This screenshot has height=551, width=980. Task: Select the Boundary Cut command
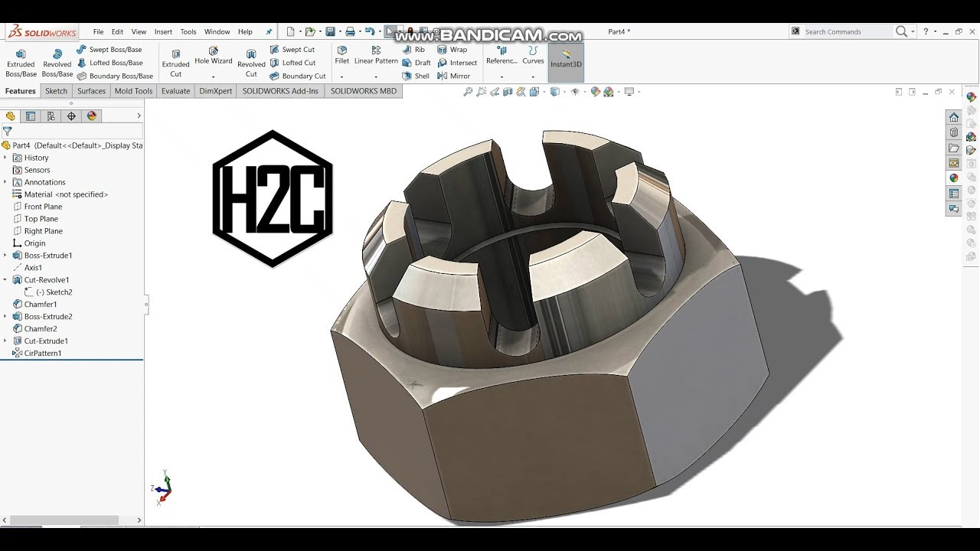(x=298, y=76)
